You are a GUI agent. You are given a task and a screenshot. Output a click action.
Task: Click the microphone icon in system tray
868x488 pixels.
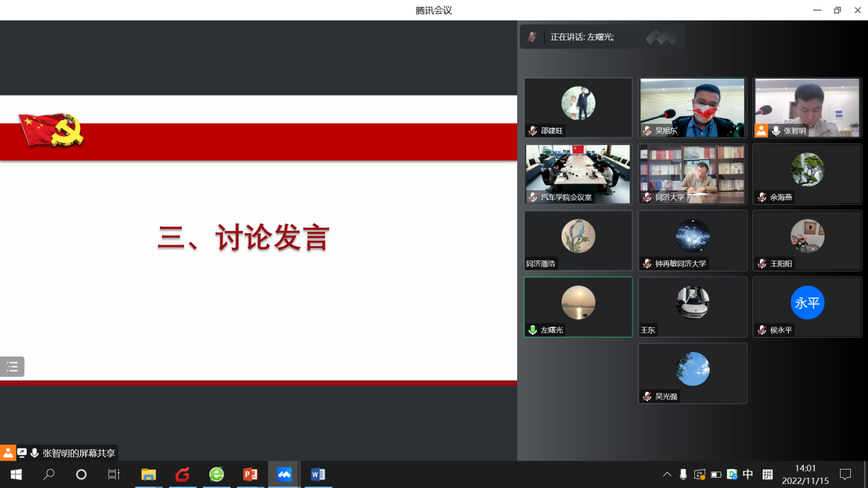(x=683, y=474)
